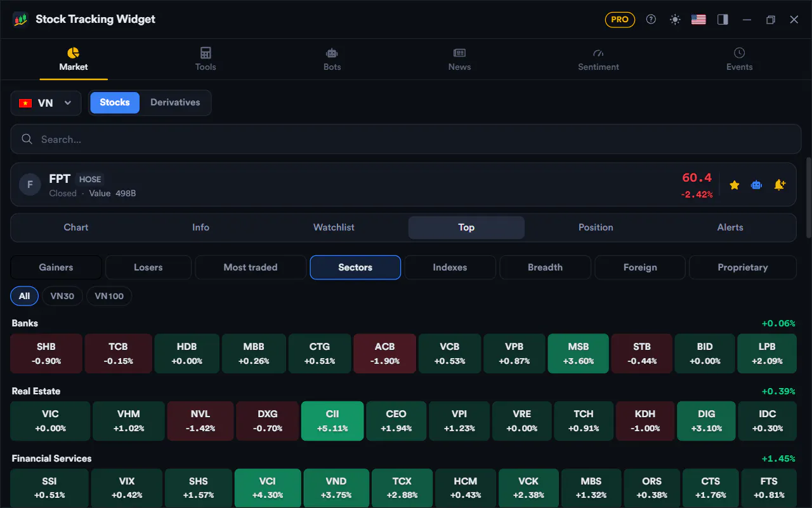The image size is (812, 508).
Task: Show the Gainers list
Action: pos(56,267)
